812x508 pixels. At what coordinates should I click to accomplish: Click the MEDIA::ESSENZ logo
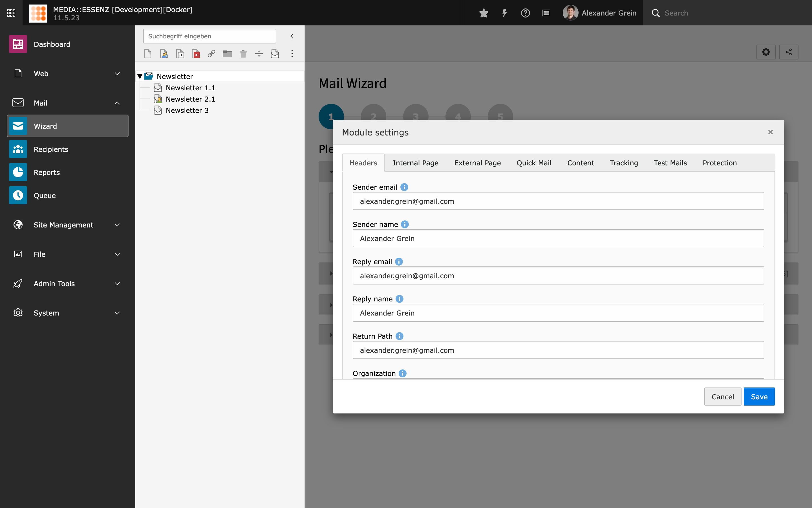click(38, 13)
